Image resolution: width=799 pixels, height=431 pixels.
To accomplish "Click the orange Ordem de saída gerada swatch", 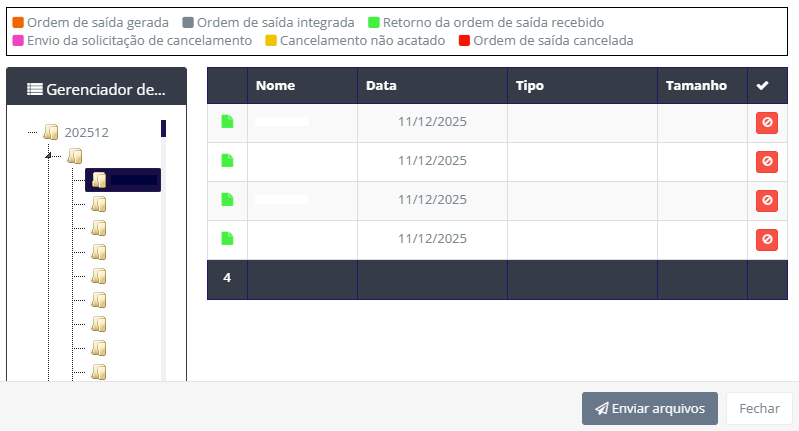I will 17,21.
